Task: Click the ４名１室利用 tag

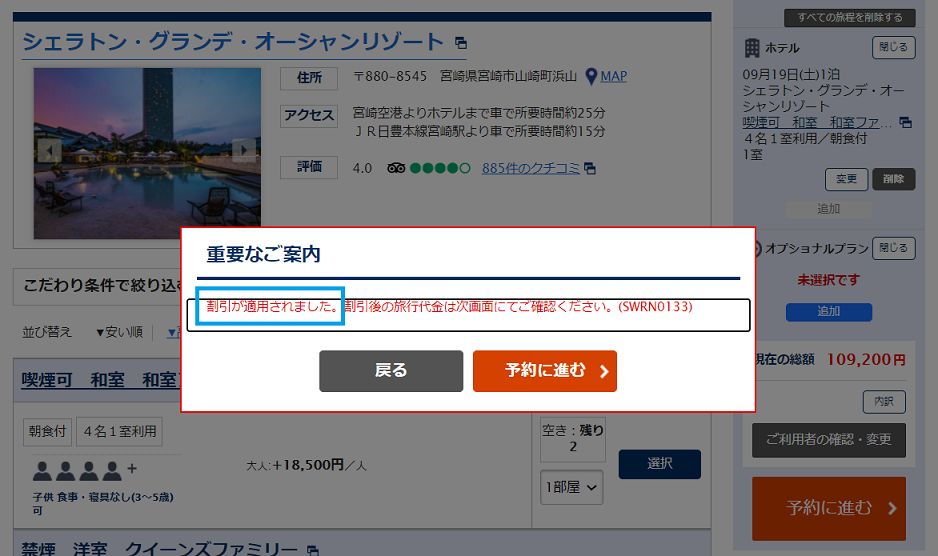Action: click(x=120, y=432)
